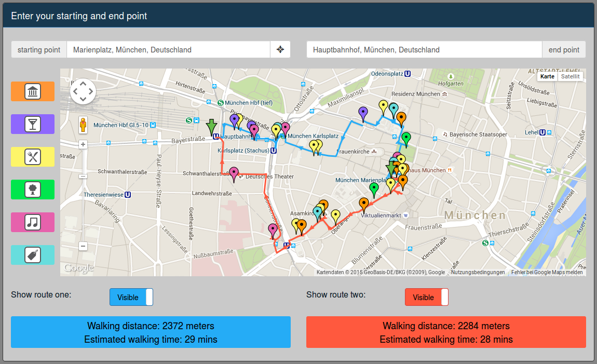Click the 'Hofgarten' map label

point(451,84)
